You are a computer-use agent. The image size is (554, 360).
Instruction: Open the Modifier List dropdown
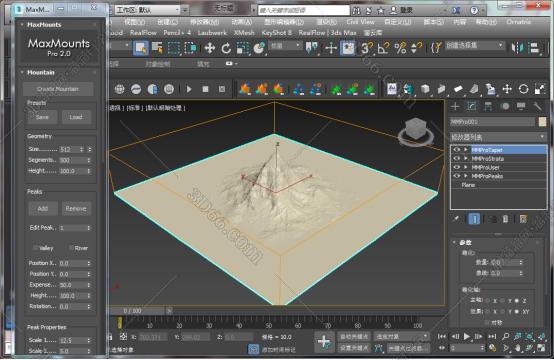pos(499,137)
